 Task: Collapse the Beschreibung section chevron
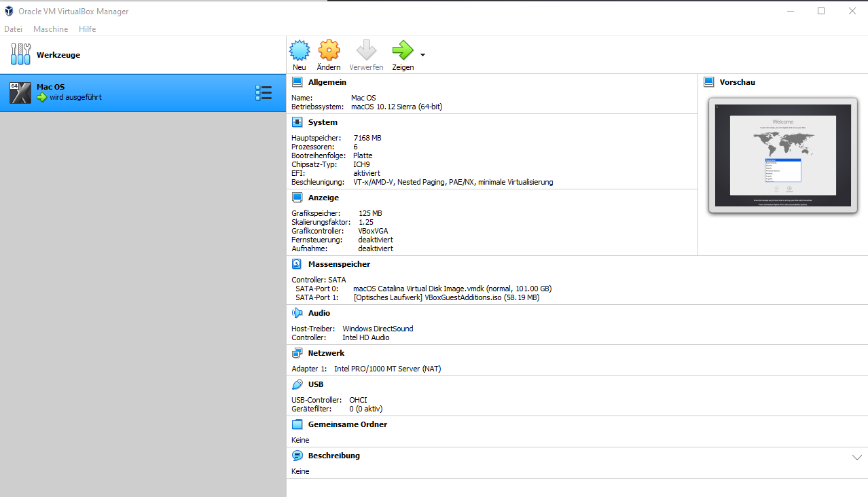[x=857, y=457]
